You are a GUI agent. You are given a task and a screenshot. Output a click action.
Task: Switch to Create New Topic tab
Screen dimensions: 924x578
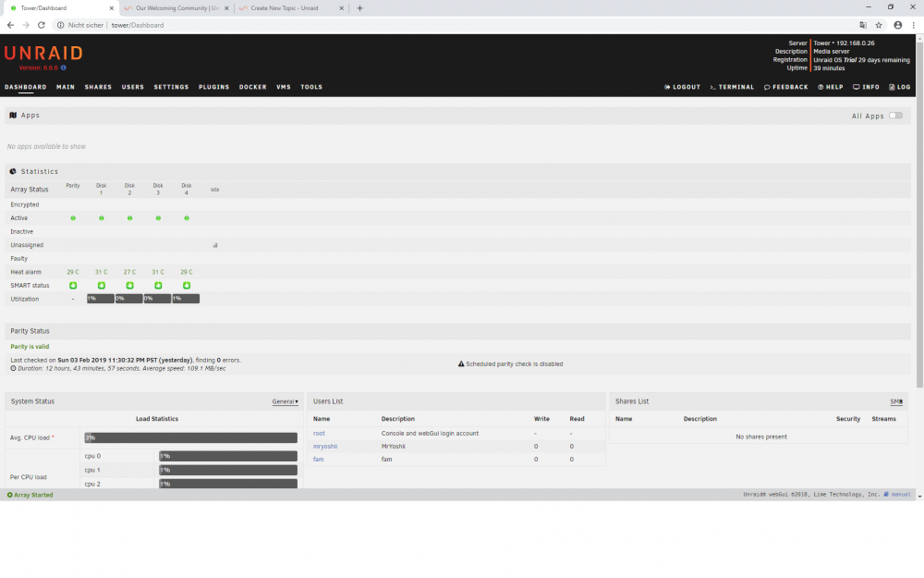(x=291, y=8)
